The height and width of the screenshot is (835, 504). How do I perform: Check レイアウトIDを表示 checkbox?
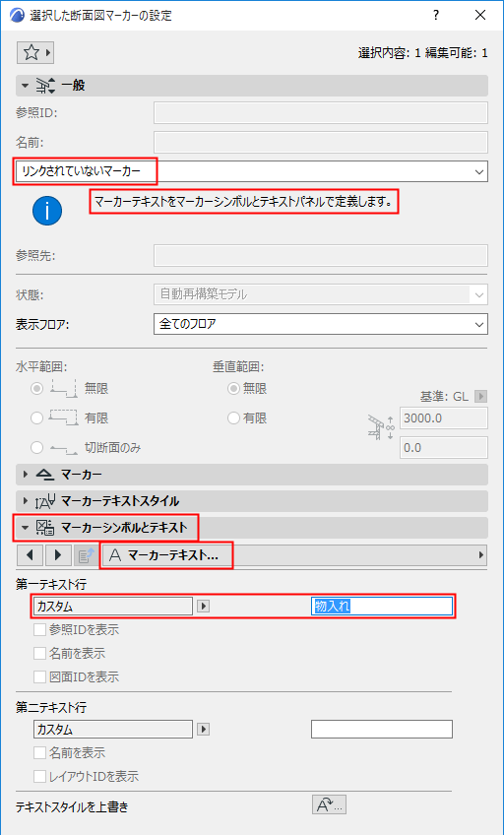40,777
